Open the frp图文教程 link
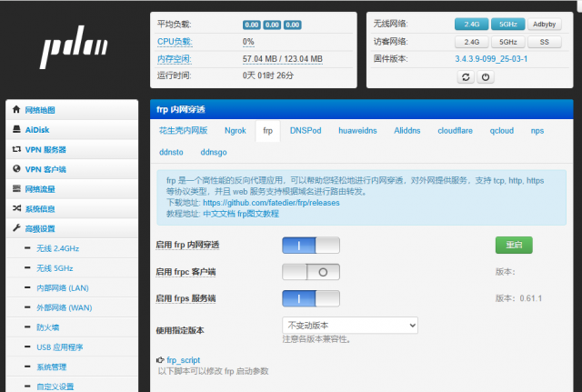 pos(258,214)
